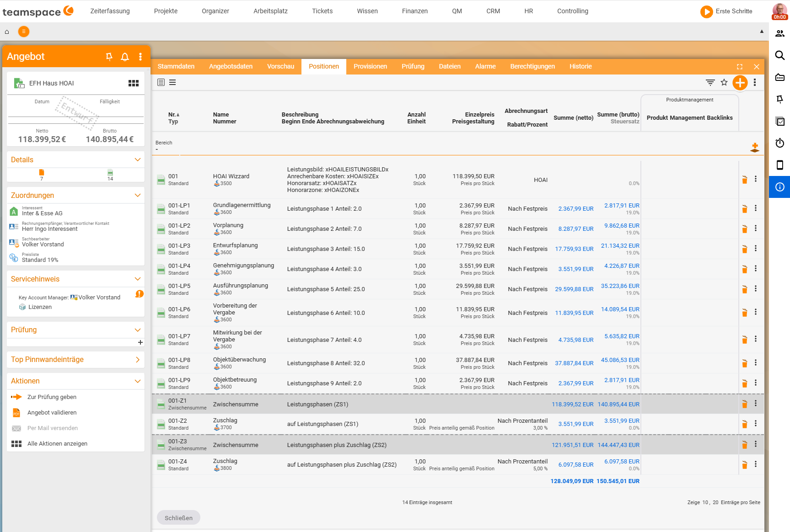Viewport: 790px width, 532px height.
Task: Open the Controlling main menu
Action: pos(573,11)
